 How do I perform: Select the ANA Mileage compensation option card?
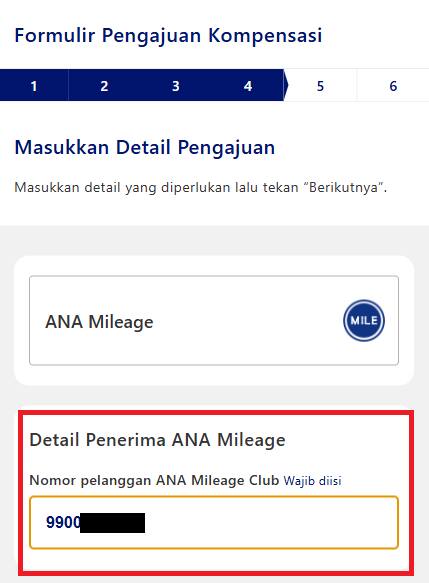click(x=214, y=321)
